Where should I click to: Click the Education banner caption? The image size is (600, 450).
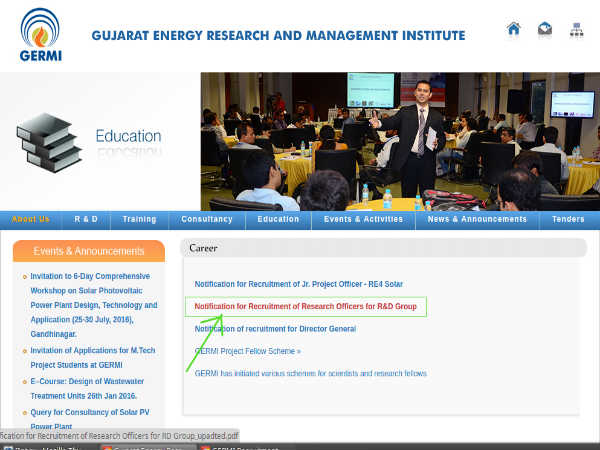point(128,136)
